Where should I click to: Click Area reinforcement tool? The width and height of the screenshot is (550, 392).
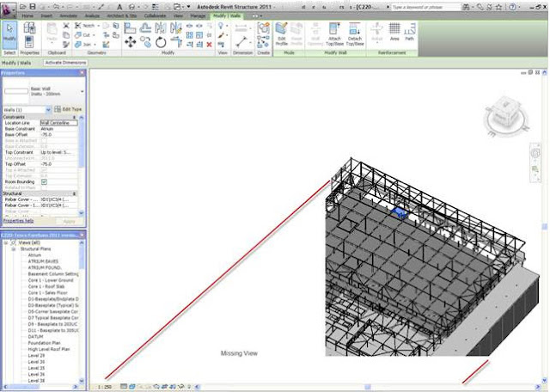point(394,32)
